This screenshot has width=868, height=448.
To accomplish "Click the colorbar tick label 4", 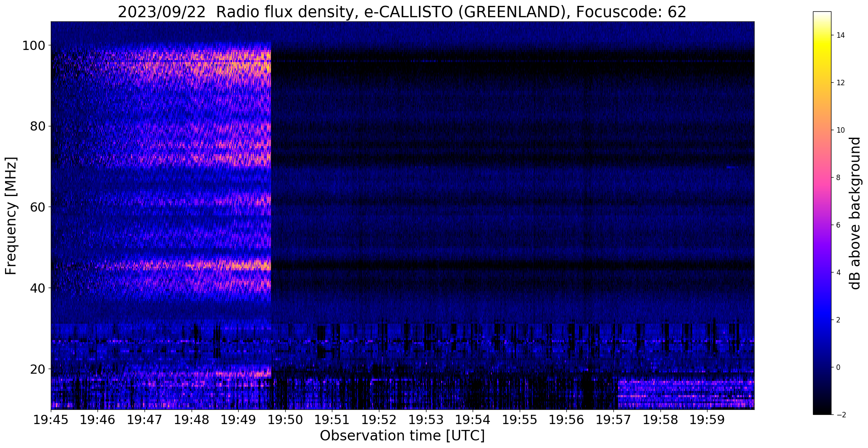I will pos(838,272).
